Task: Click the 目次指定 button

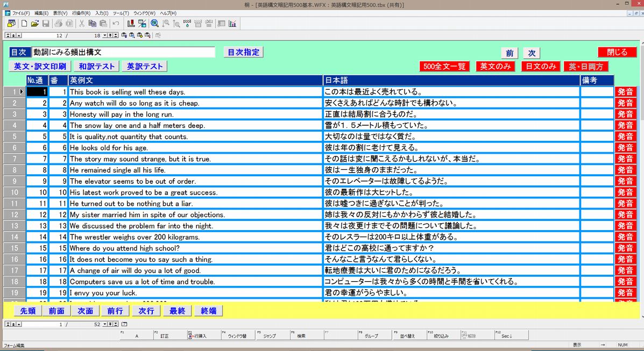Action: pyautogui.click(x=243, y=52)
